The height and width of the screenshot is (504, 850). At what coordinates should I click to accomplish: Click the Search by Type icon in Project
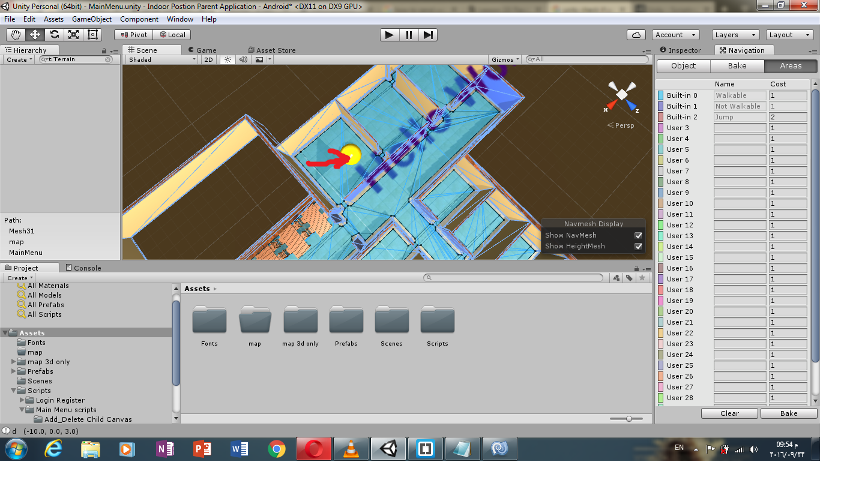[616, 278]
